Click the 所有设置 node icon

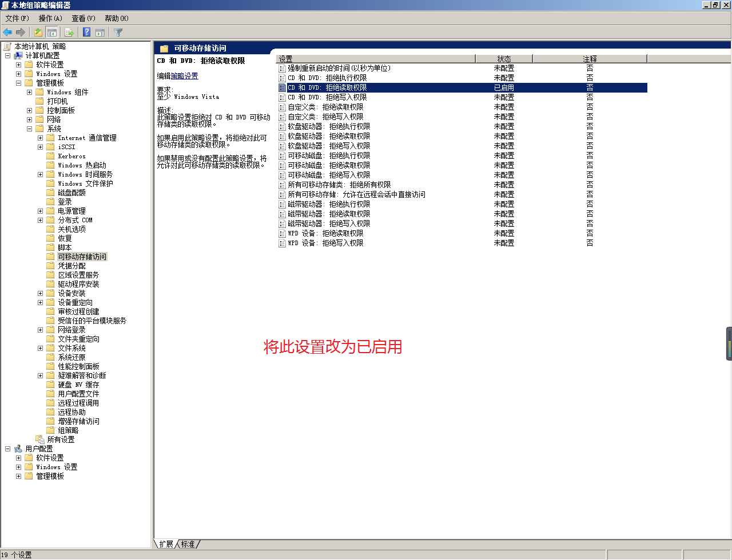(40, 439)
